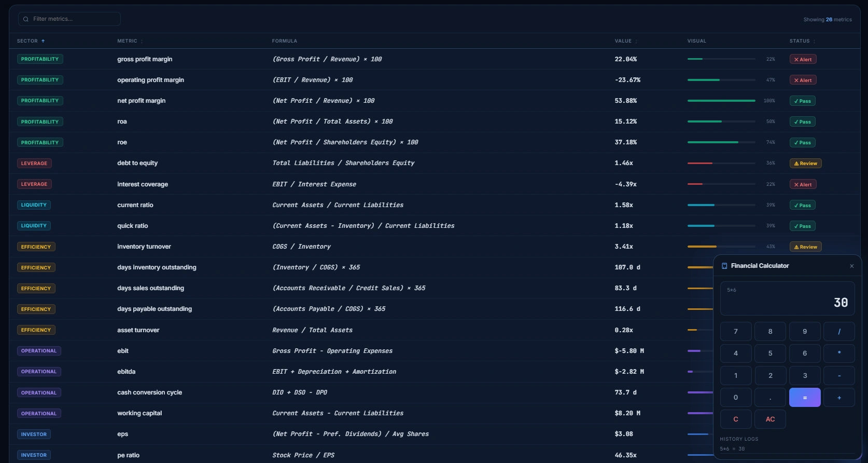
Task: Click PROFITABILITY tag on gross profit margin row
Action: [40, 59]
